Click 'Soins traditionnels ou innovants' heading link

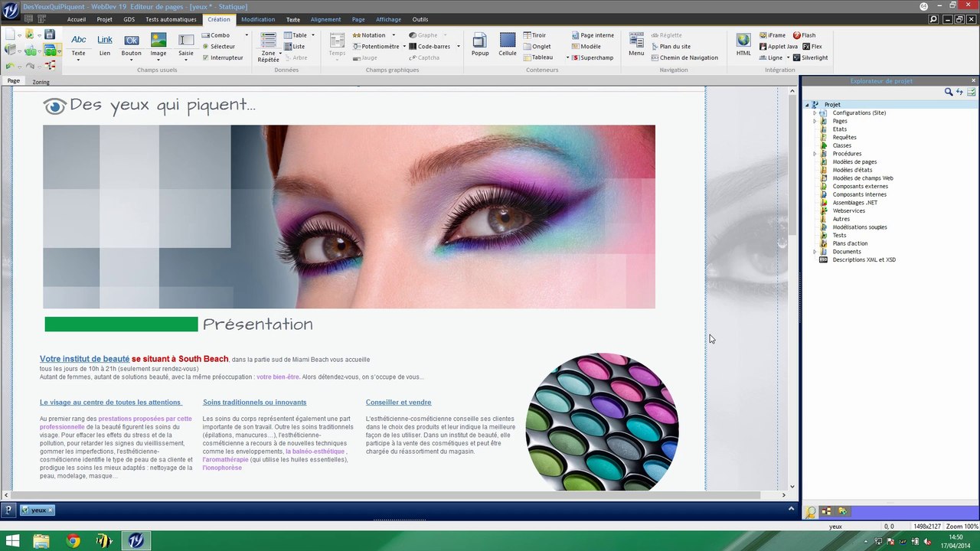pyautogui.click(x=254, y=403)
